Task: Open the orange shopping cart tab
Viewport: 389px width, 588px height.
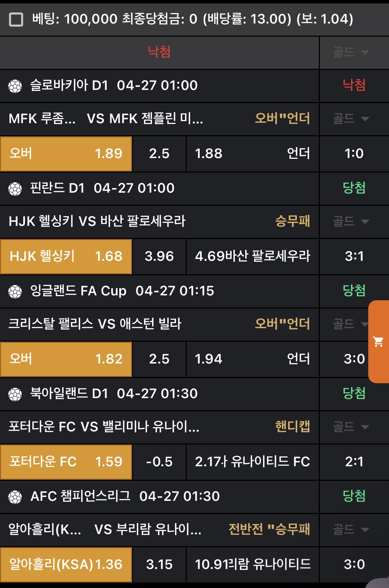Action: click(x=379, y=342)
